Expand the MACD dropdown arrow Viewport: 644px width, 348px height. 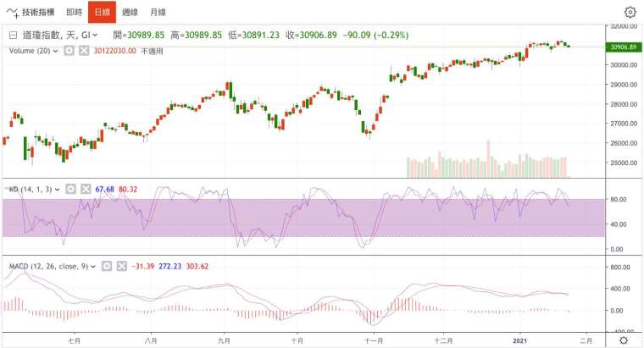coord(93,267)
